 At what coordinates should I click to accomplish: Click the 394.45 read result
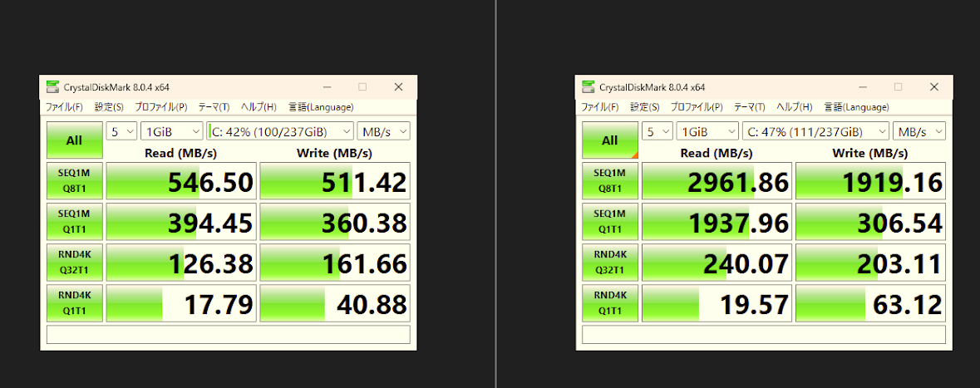(x=181, y=222)
